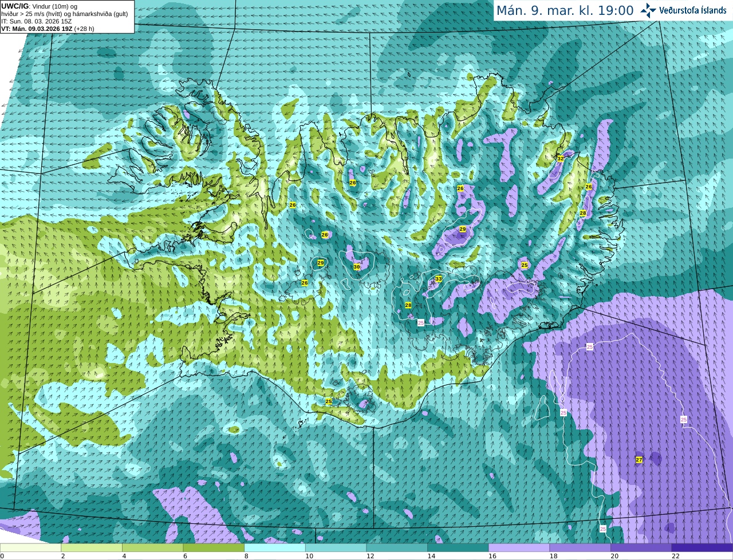
Task: Click the light green 4–6 m/s swatch
Action: coord(152,548)
